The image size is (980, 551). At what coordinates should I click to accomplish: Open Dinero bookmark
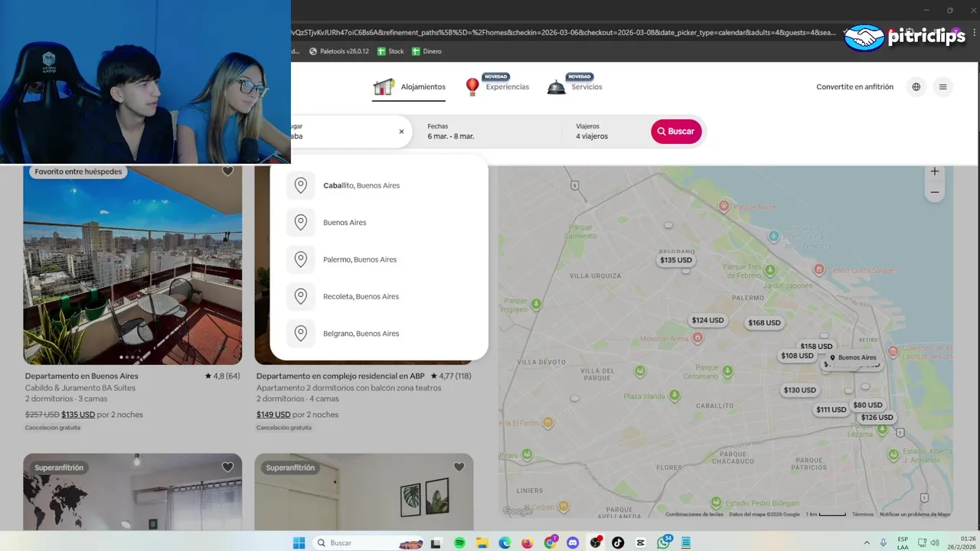coord(426,51)
